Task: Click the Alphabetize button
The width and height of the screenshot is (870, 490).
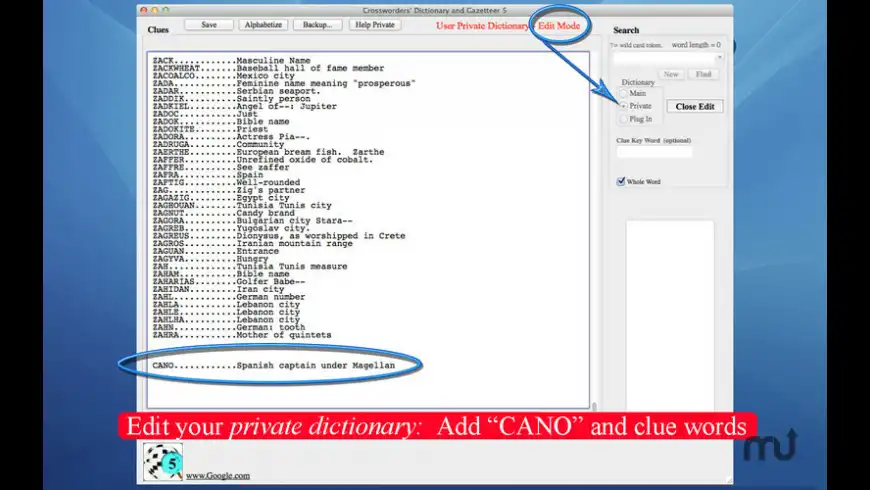Action: [x=263, y=25]
